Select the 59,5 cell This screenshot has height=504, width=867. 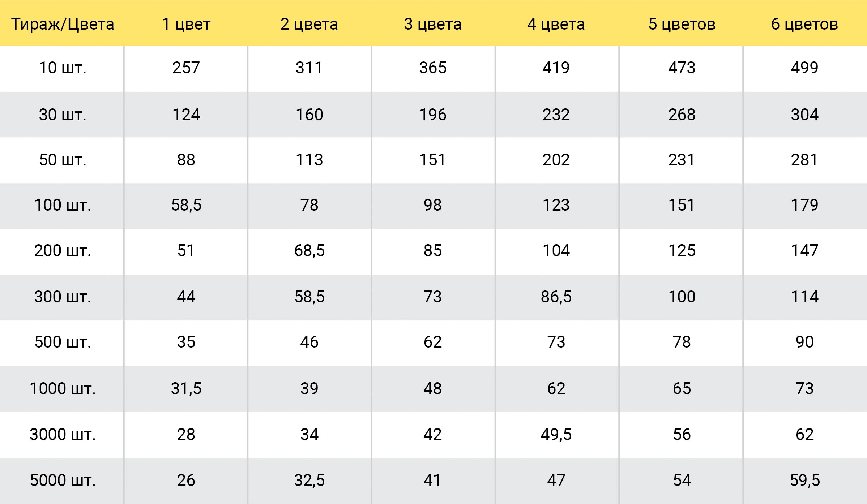pyautogui.click(x=805, y=480)
